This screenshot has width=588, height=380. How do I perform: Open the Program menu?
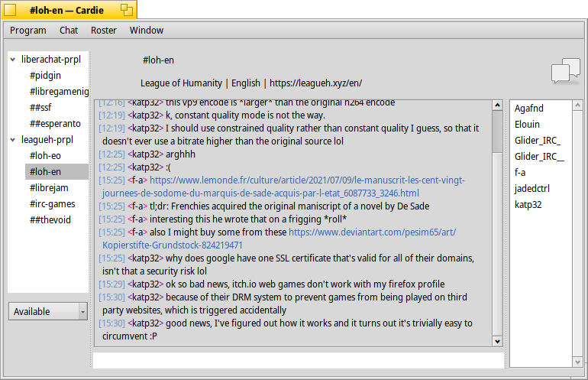pos(28,31)
